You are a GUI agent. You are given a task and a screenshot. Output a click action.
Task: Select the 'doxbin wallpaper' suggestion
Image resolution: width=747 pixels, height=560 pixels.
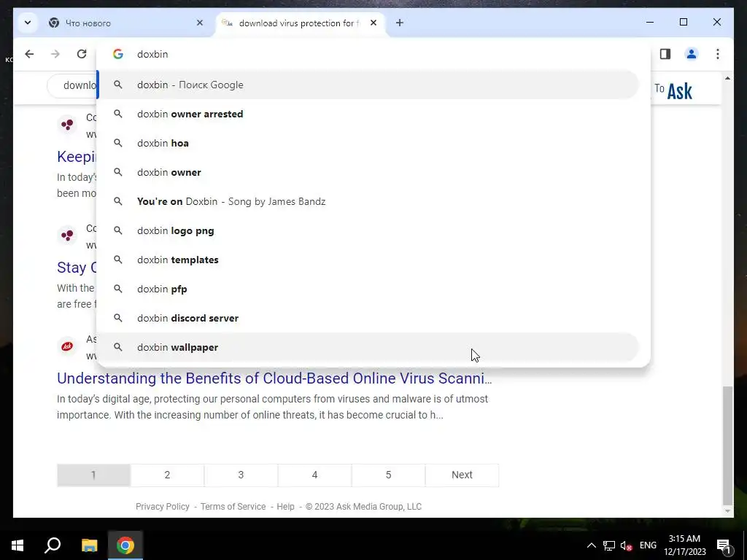pyautogui.click(x=368, y=347)
